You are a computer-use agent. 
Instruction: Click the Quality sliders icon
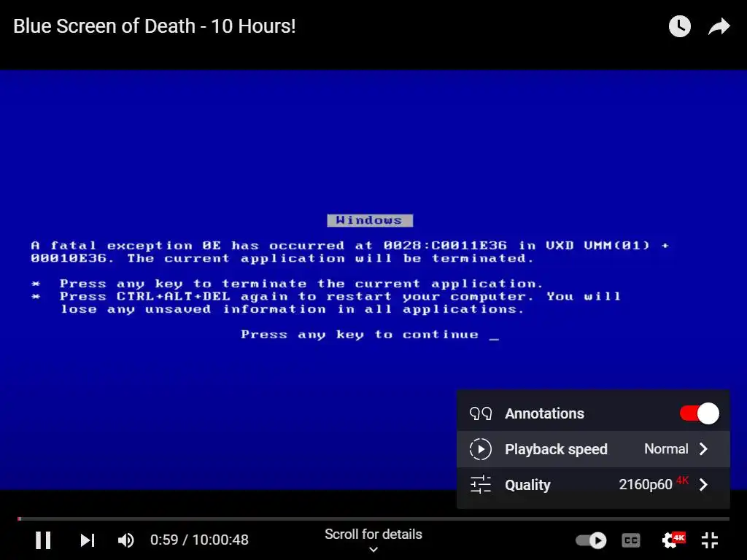tap(480, 485)
